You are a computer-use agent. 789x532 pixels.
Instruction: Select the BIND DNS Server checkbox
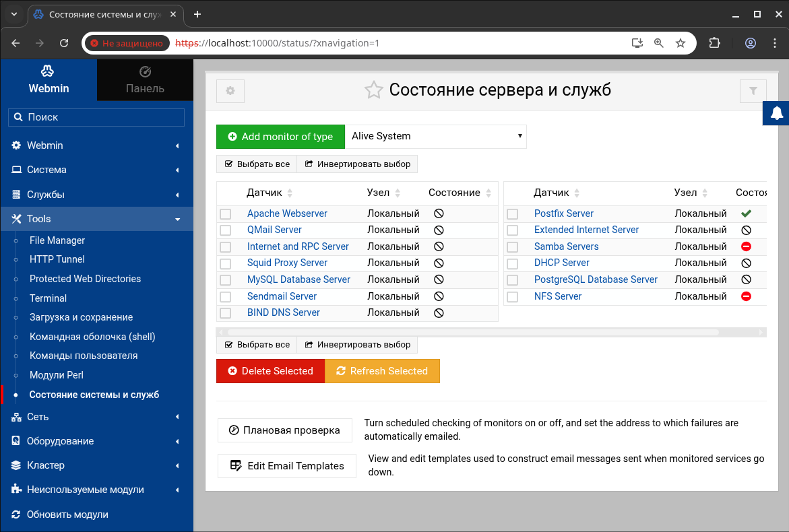(226, 313)
